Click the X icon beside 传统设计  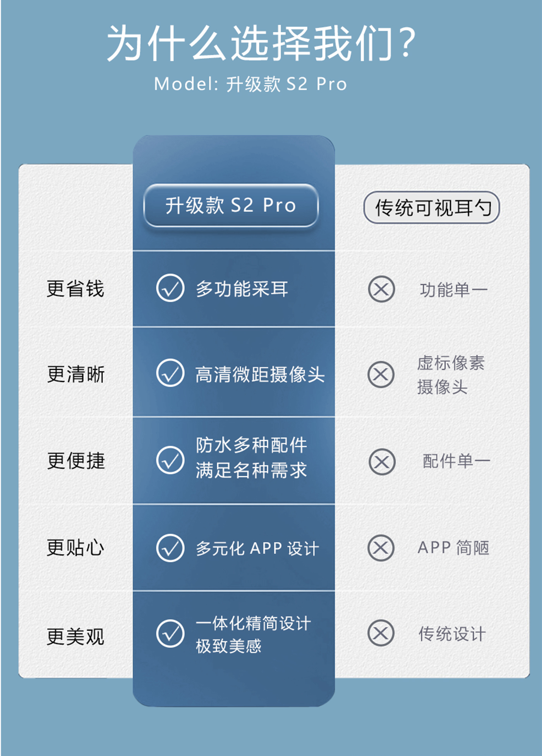pos(381,633)
